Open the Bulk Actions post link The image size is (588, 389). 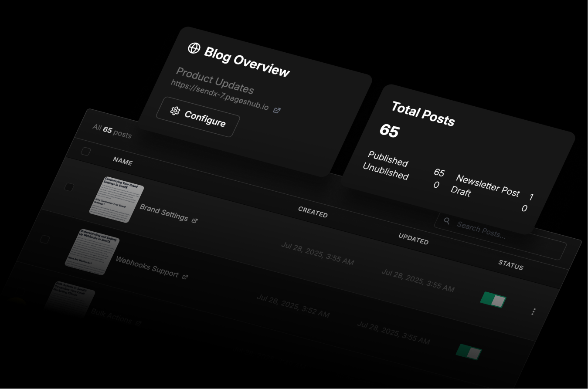[112, 317]
